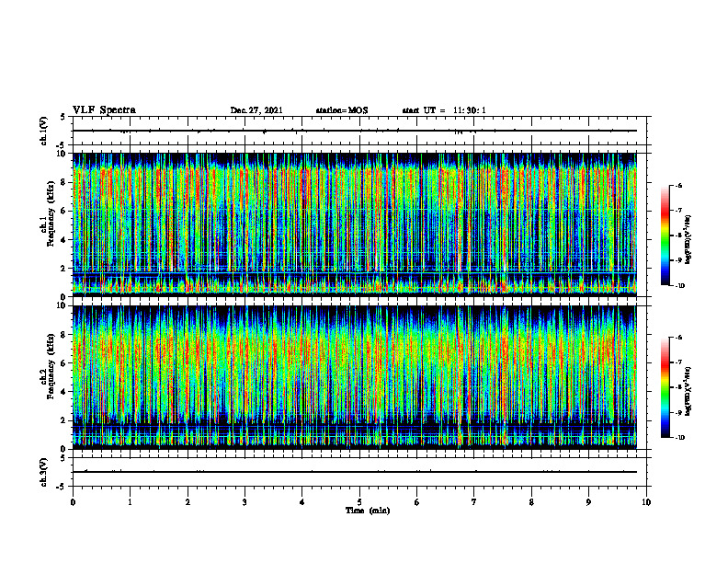Click time axis tick label "2"
This screenshot has width=728, height=563.
[188, 502]
